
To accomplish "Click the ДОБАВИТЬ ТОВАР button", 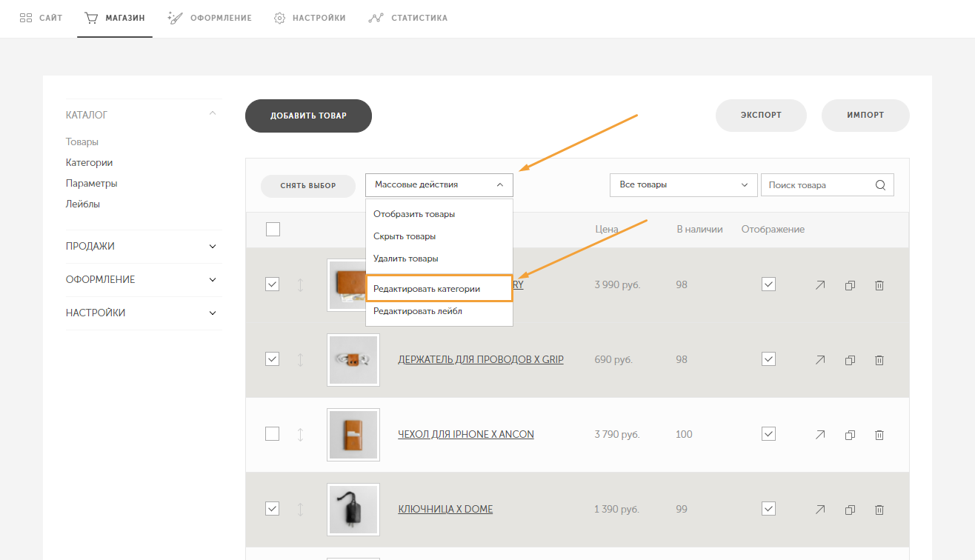I will tap(308, 116).
